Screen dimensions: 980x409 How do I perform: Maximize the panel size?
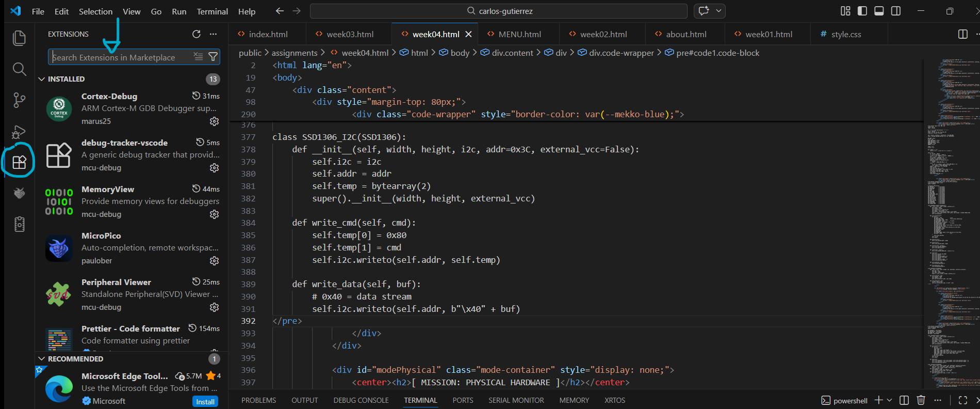[962, 400]
